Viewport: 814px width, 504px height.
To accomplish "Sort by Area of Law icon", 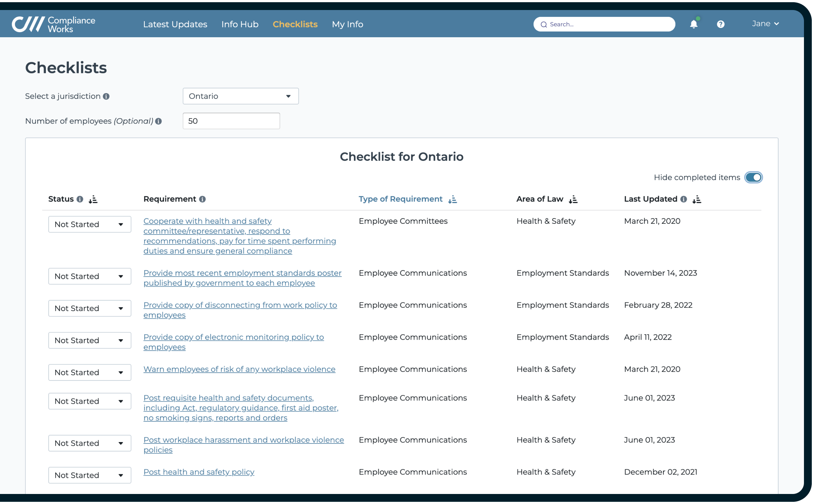I will 573,199.
